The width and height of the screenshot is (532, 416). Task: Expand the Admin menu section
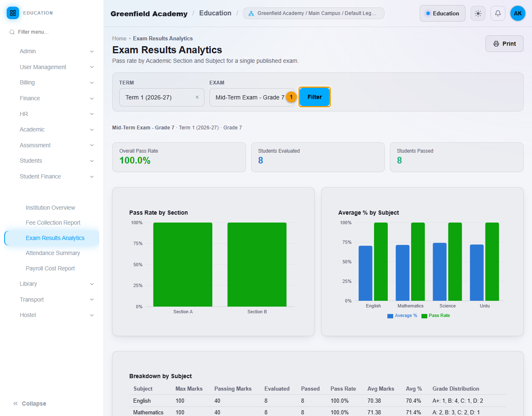point(57,51)
